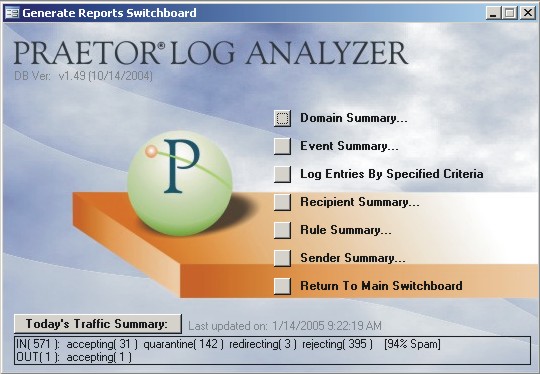540x374 pixels.
Task: Click the Log Entries By Specified Criteria label
Action: [392, 174]
